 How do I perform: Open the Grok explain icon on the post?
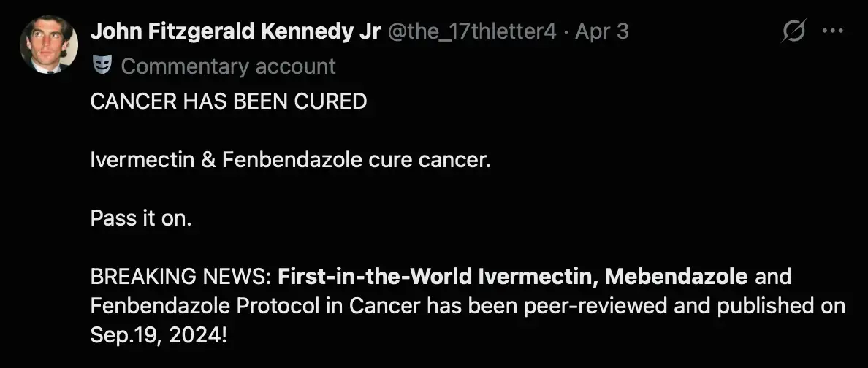[793, 31]
